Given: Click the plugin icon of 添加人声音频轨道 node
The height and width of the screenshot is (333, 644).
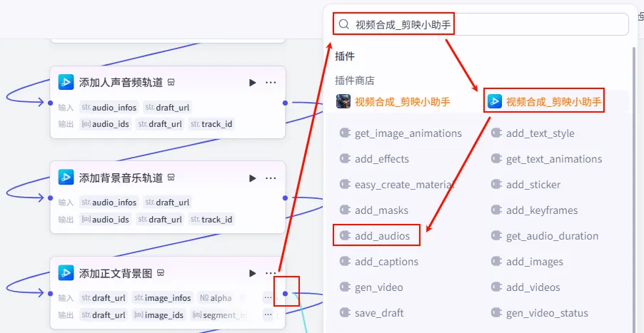Looking at the screenshot, I should coord(66,82).
